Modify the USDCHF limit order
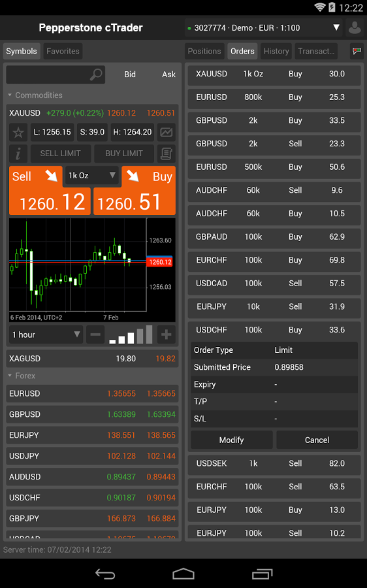Screen dimensions: 367x588 [232, 440]
